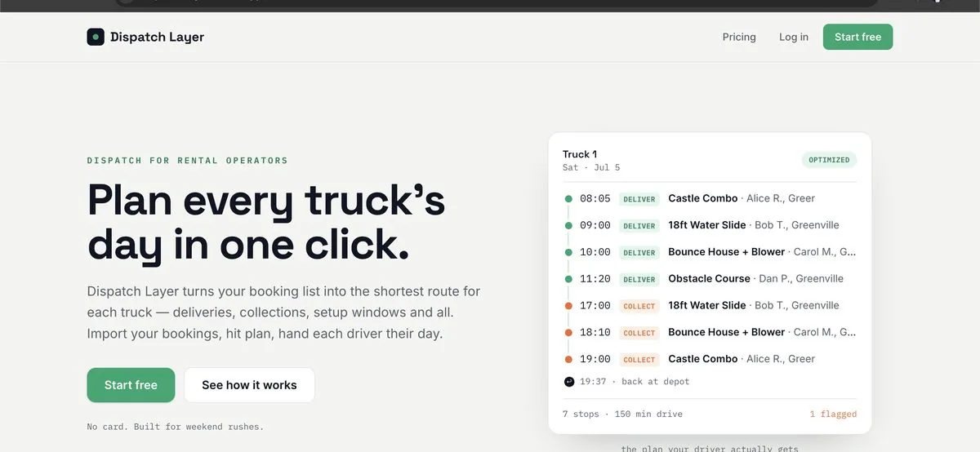This screenshot has width=980, height=452.
Task: Select Bounce House + Blower collection row
Action: tap(710, 332)
